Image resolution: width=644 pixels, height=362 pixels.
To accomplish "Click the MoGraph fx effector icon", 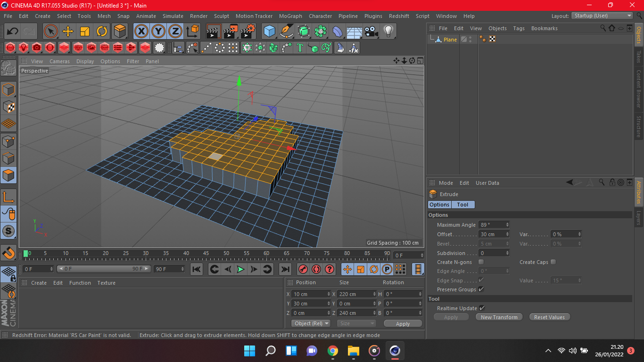I will click(x=354, y=48).
